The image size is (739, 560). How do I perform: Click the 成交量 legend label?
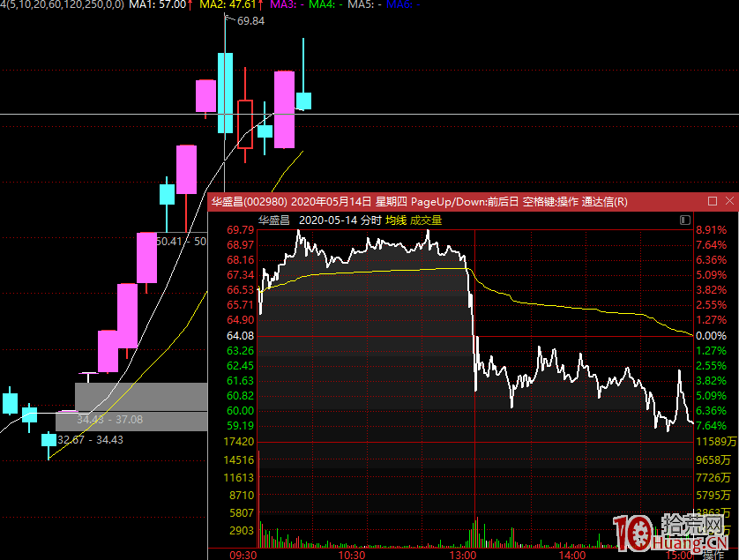pyautogui.click(x=426, y=220)
